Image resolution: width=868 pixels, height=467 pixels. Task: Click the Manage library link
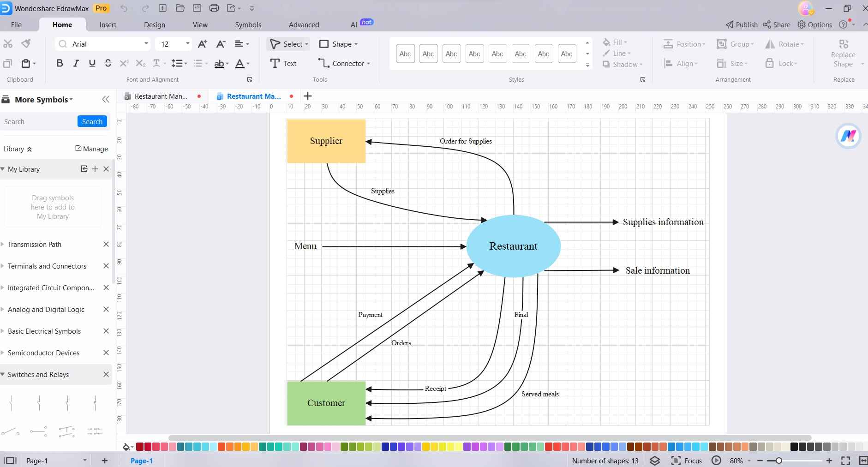click(91, 149)
